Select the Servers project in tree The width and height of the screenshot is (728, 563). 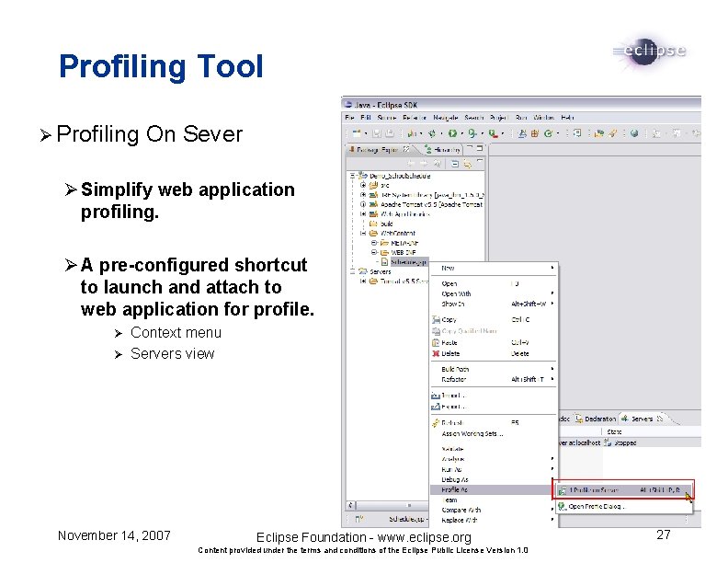pos(375,271)
